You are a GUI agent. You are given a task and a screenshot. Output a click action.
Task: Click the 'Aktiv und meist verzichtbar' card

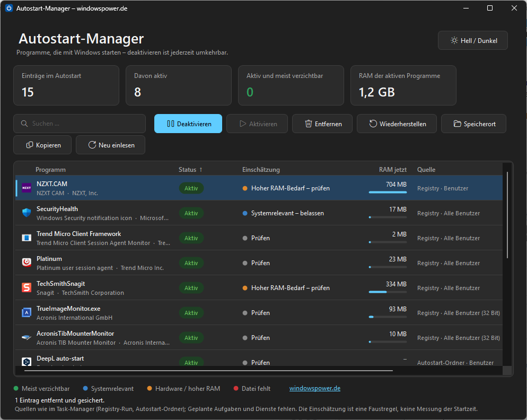(291, 85)
